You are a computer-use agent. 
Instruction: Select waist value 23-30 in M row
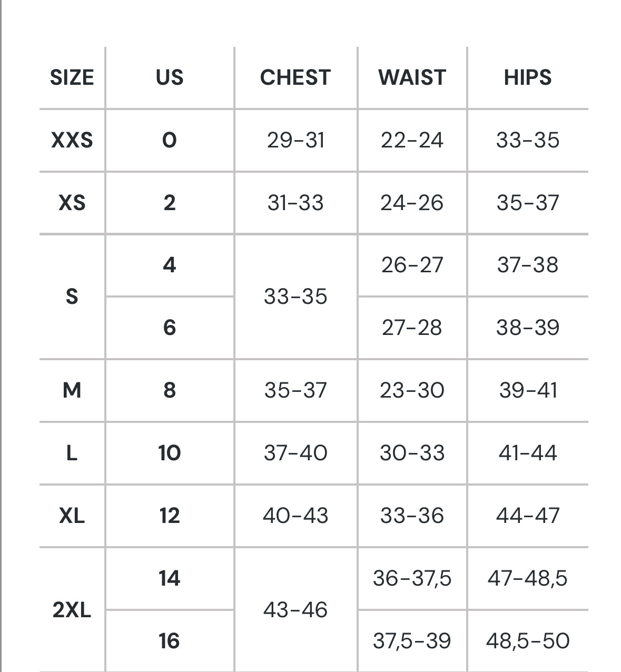tap(412, 390)
